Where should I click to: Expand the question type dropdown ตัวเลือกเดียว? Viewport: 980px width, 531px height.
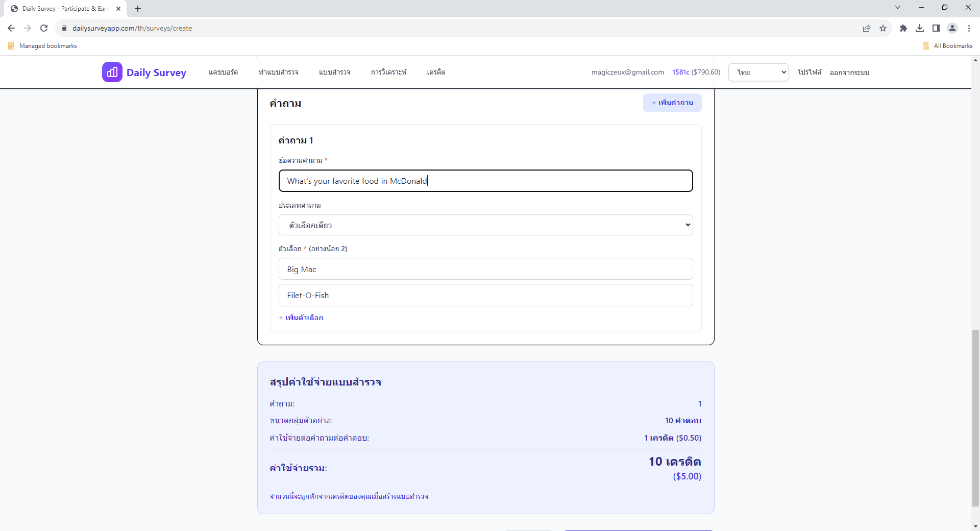coord(485,225)
